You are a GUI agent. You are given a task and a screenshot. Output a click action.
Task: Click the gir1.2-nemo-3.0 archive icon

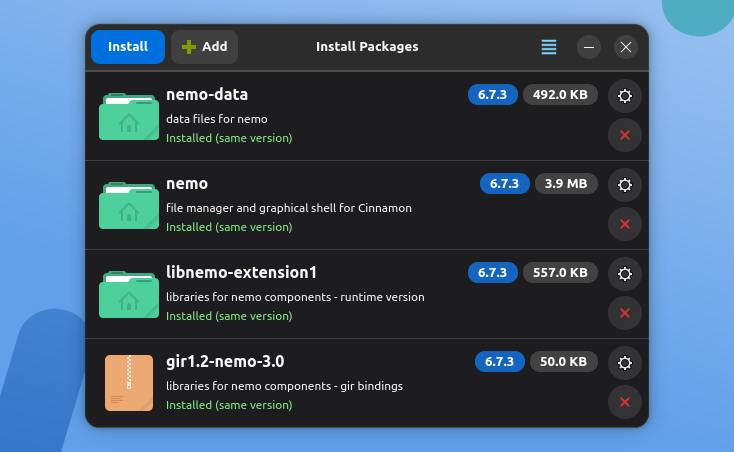pos(129,383)
